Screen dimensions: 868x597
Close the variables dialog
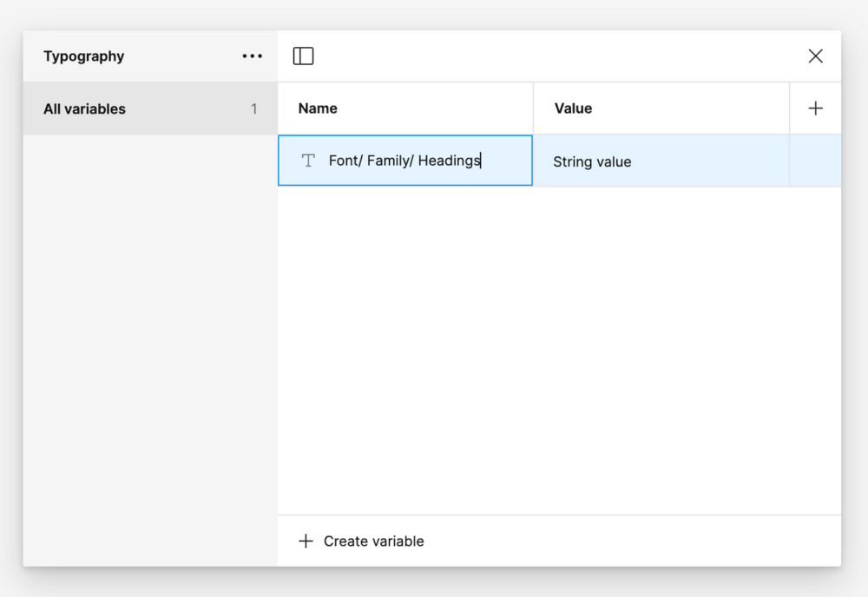[815, 56]
